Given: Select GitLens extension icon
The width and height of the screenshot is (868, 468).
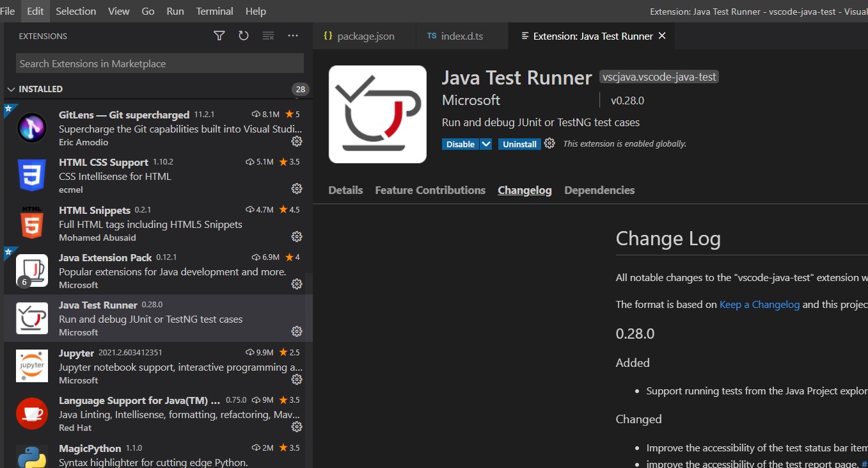Looking at the screenshot, I should 32,127.
